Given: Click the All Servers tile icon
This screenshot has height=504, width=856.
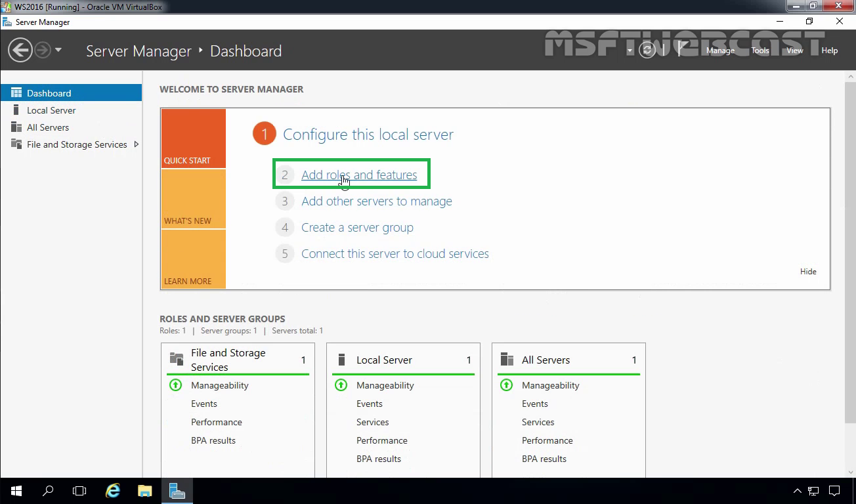Looking at the screenshot, I should (x=507, y=360).
